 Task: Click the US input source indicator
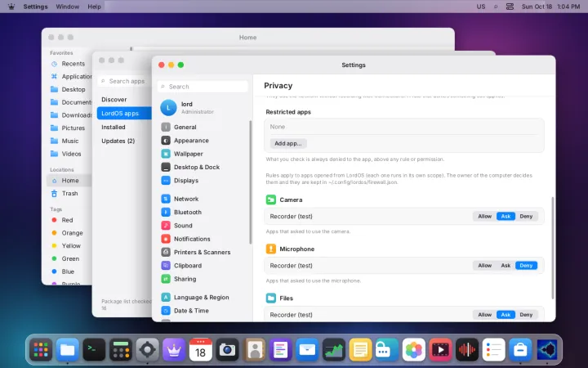481,7
